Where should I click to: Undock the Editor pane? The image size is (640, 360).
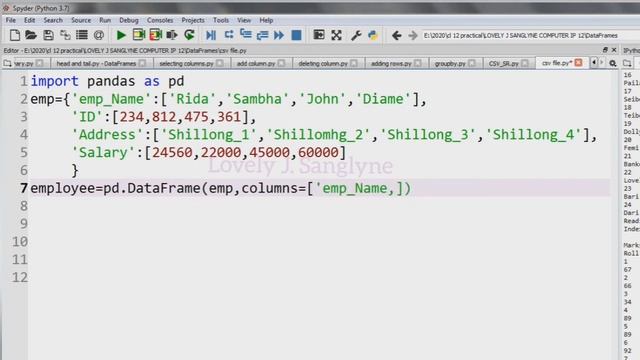pyautogui.click(x=605, y=50)
